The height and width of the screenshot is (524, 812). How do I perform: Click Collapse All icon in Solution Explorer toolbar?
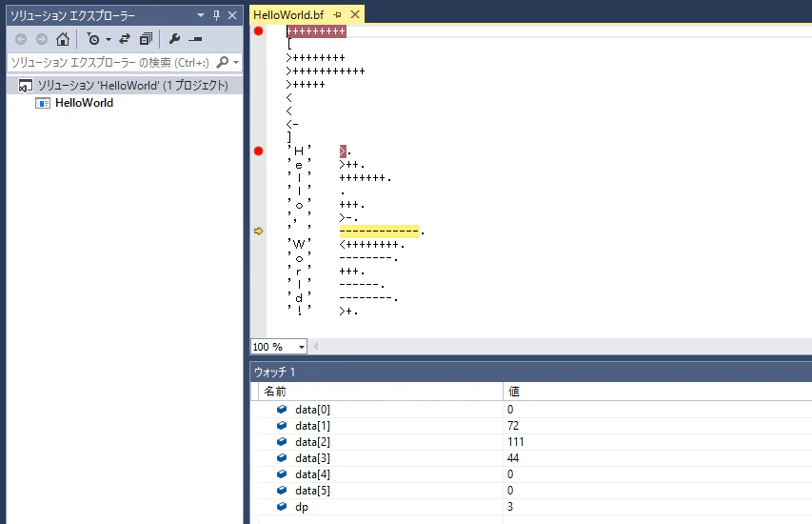pyautogui.click(x=147, y=39)
